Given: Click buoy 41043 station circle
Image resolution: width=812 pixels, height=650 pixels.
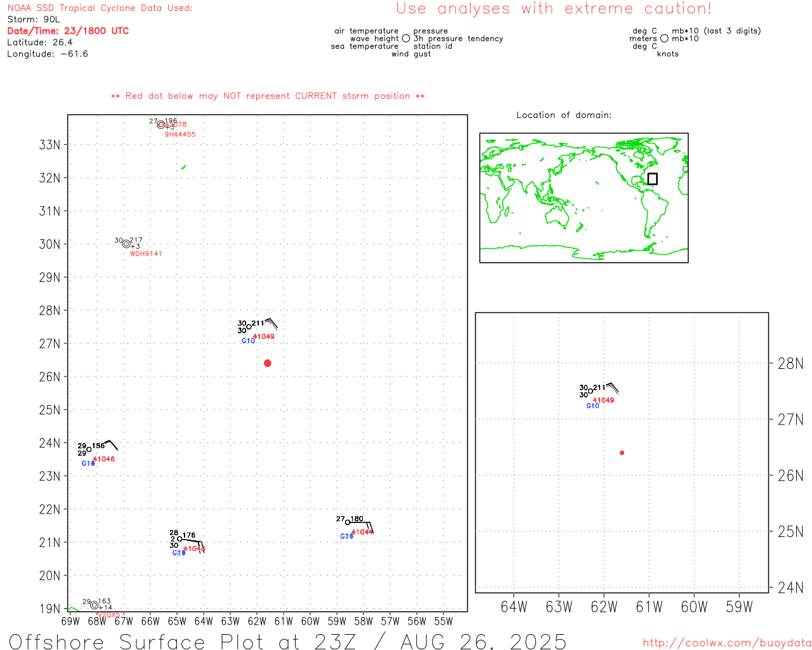Looking at the screenshot, I should [180, 539].
